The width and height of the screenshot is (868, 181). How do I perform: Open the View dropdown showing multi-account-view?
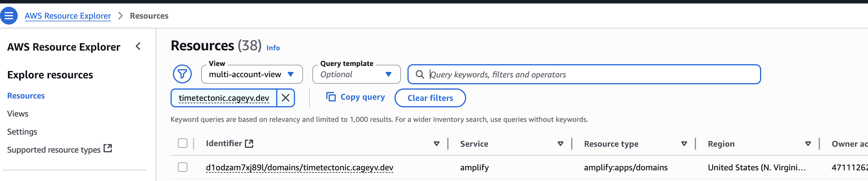252,74
